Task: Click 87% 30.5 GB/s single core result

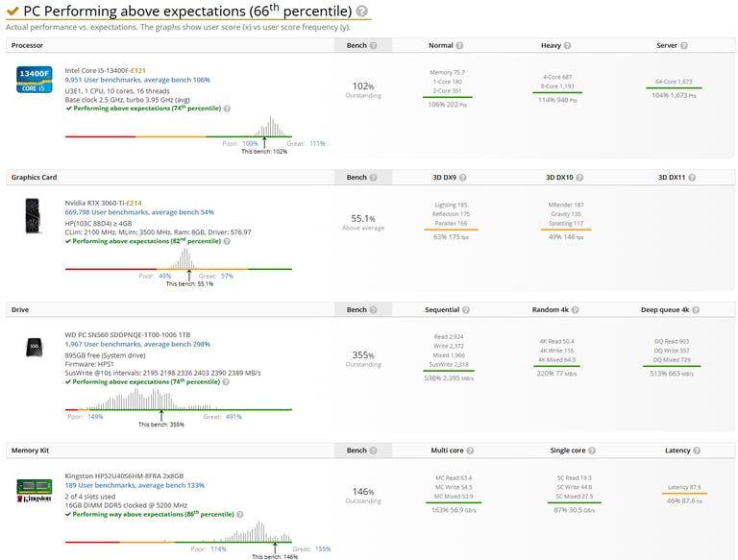Action: [x=575, y=510]
